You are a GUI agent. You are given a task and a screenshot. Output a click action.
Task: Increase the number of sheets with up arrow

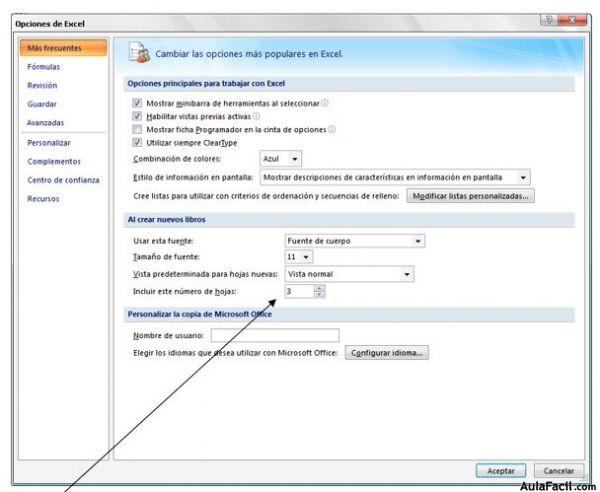point(320,288)
